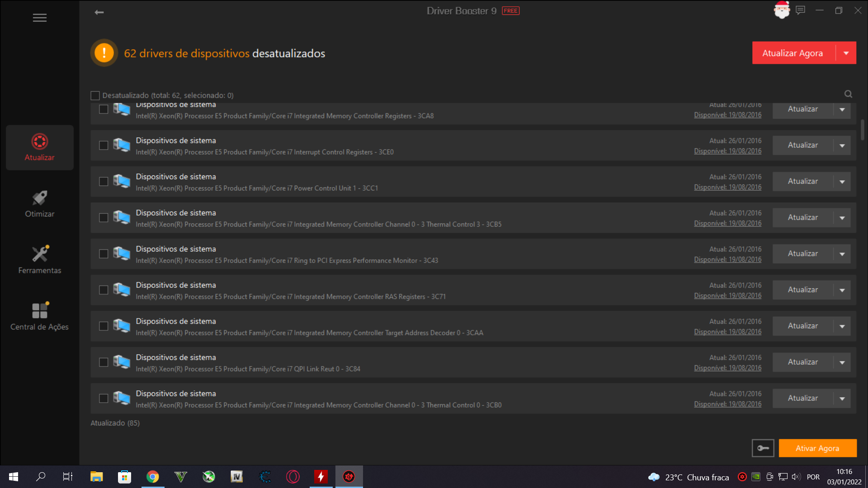Open the feedback chat bubble icon
Image resolution: width=868 pixels, height=488 pixels.
[x=801, y=10]
